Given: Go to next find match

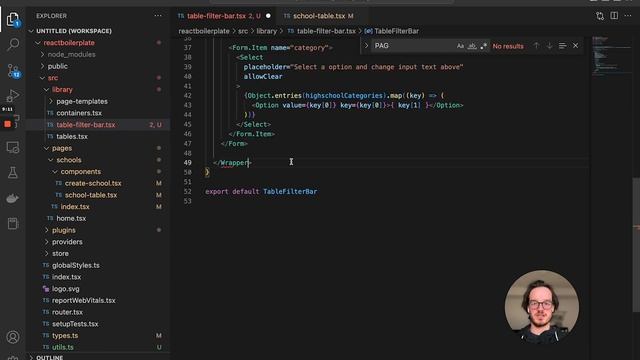Looking at the screenshot, I should pyautogui.click(x=549, y=46).
